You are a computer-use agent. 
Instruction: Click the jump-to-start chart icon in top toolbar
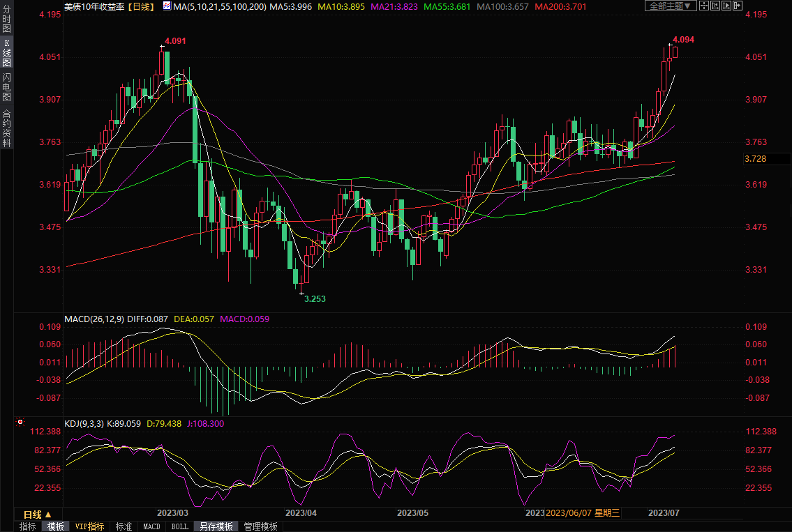point(717,6)
